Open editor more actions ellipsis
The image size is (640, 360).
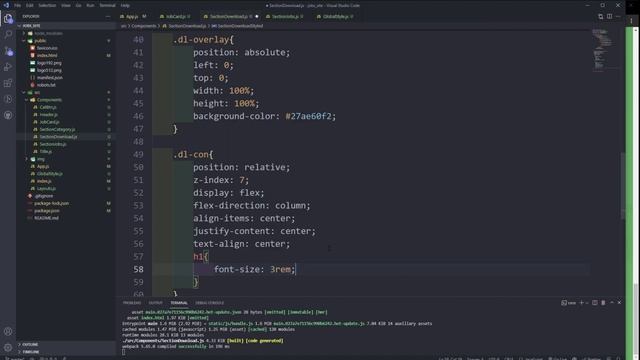coord(618,16)
